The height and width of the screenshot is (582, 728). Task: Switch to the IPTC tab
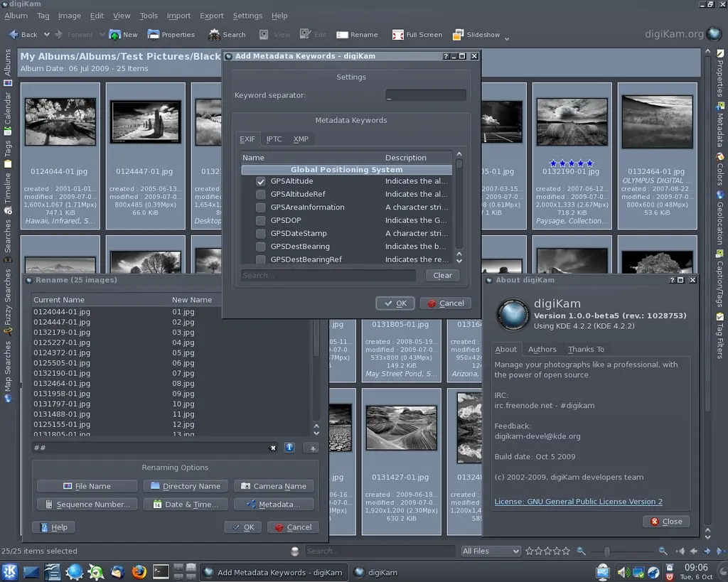click(272, 139)
